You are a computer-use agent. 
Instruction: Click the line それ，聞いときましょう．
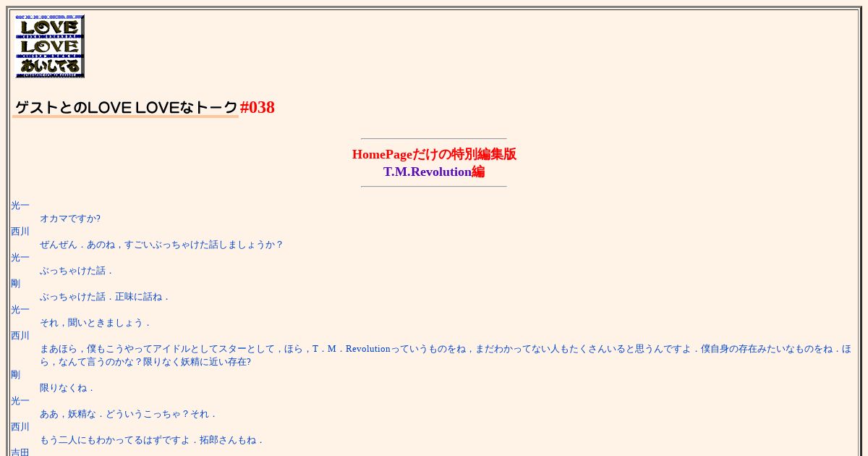[x=95, y=323]
